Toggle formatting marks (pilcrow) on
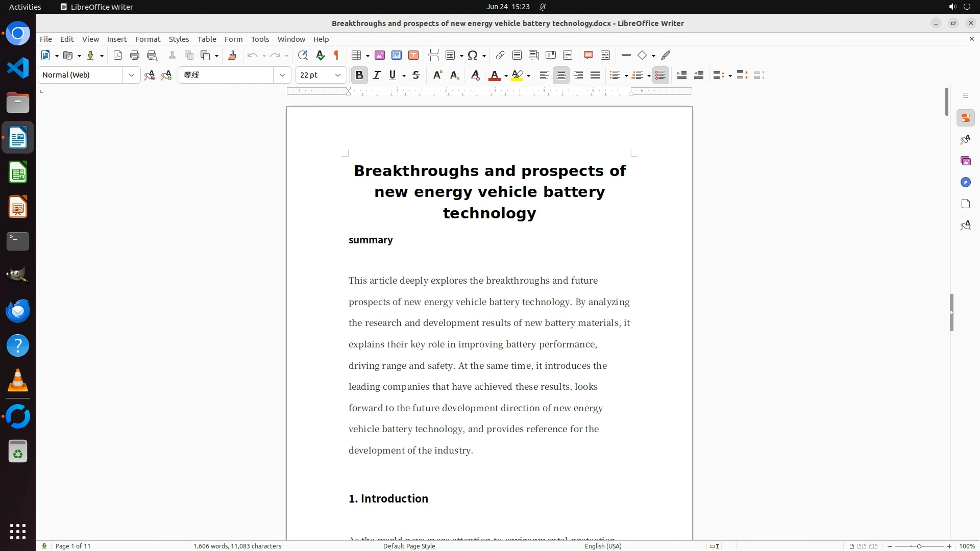 click(336, 56)
